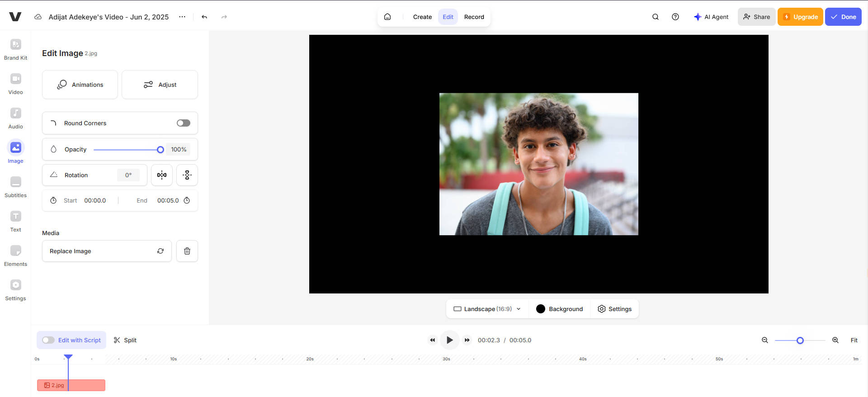Edit the Start time field
This screenshot has width=868, height=397.
pos(95,200)
